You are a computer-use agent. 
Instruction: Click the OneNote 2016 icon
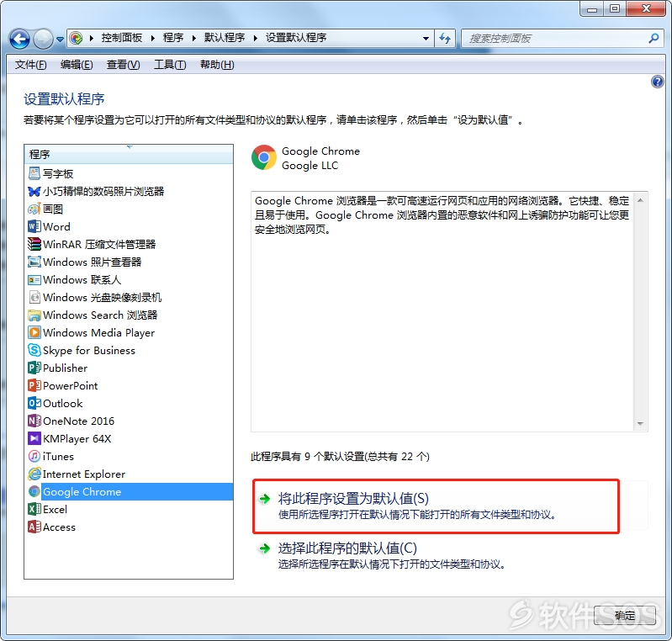tap(34, 421)
